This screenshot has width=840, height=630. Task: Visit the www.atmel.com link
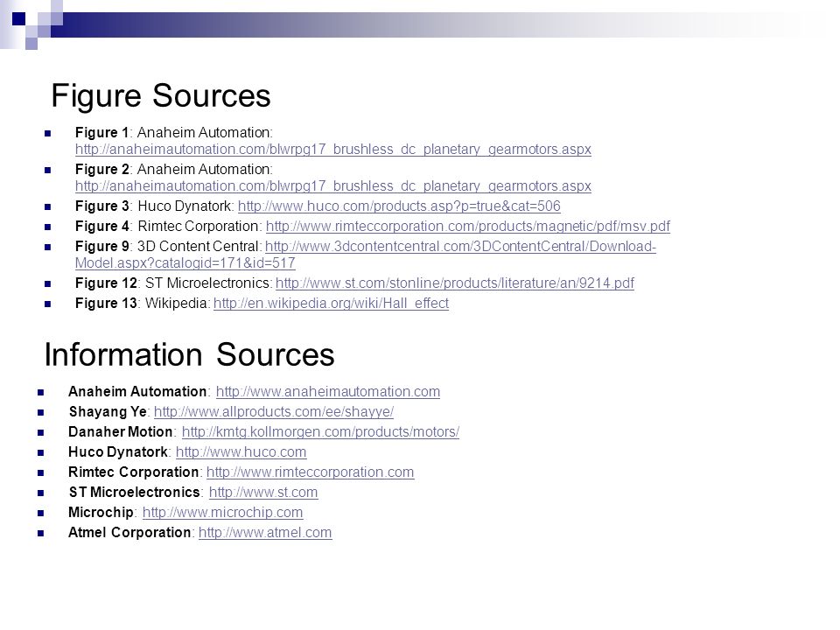click(x=265, y=533)
